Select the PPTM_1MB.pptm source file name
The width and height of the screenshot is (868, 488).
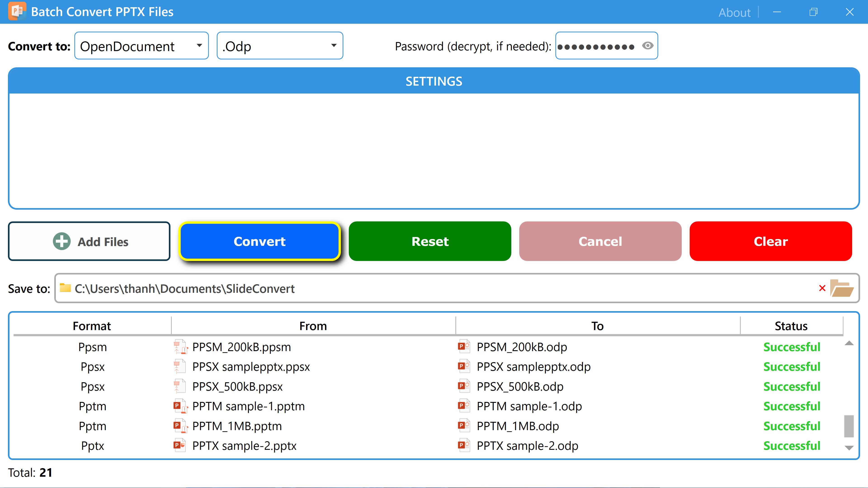coord(237,426)
